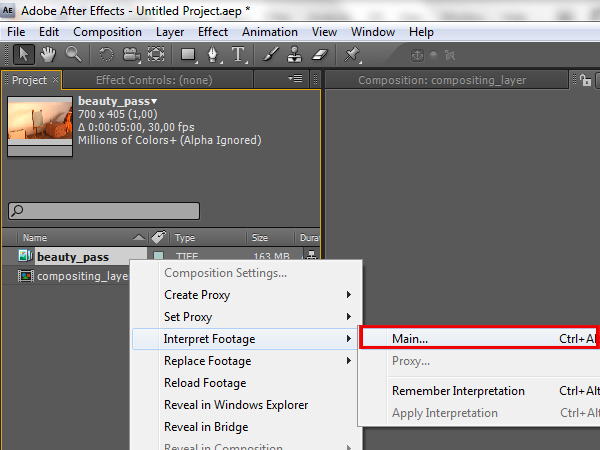Switch to the Effect Controls tab

pos(139,80)
